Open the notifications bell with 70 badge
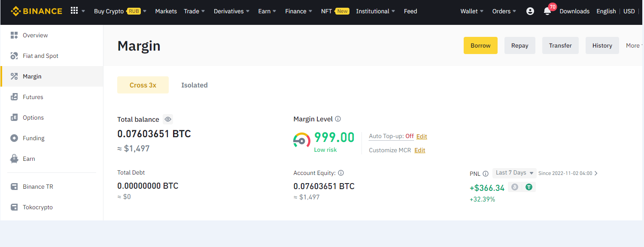 point(547,11)
